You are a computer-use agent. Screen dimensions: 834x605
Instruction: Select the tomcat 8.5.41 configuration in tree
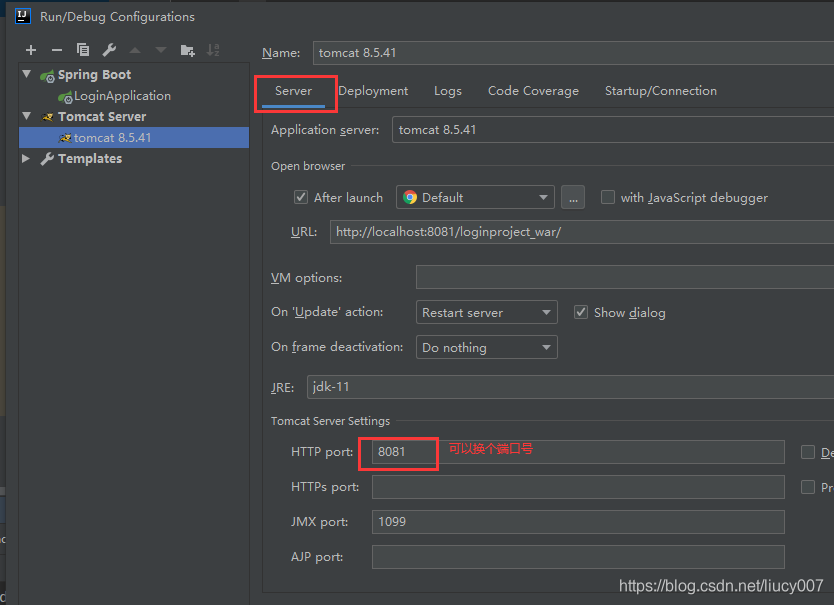134,137
